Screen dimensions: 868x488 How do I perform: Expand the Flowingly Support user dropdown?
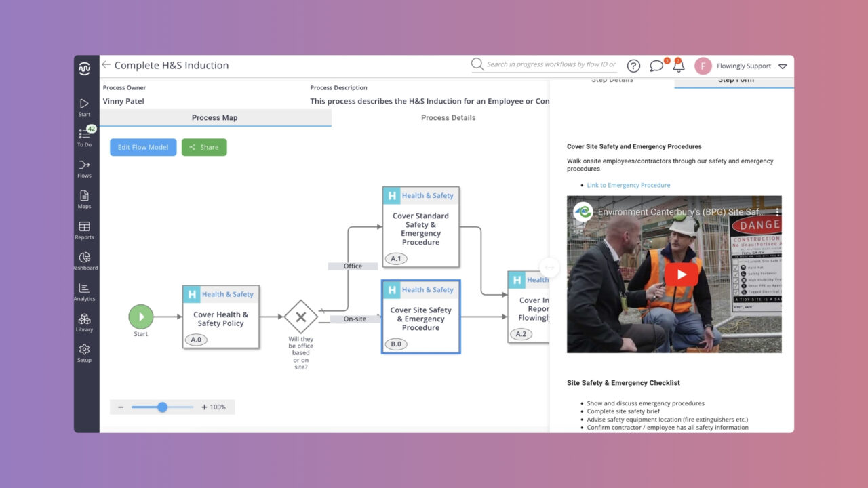click(x=782, y=66)
